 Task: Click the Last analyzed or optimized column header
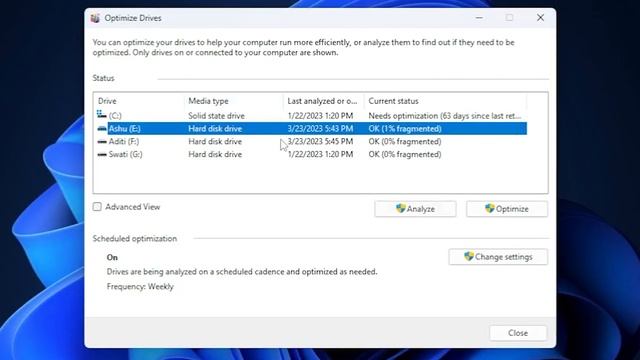click(322, 101)
